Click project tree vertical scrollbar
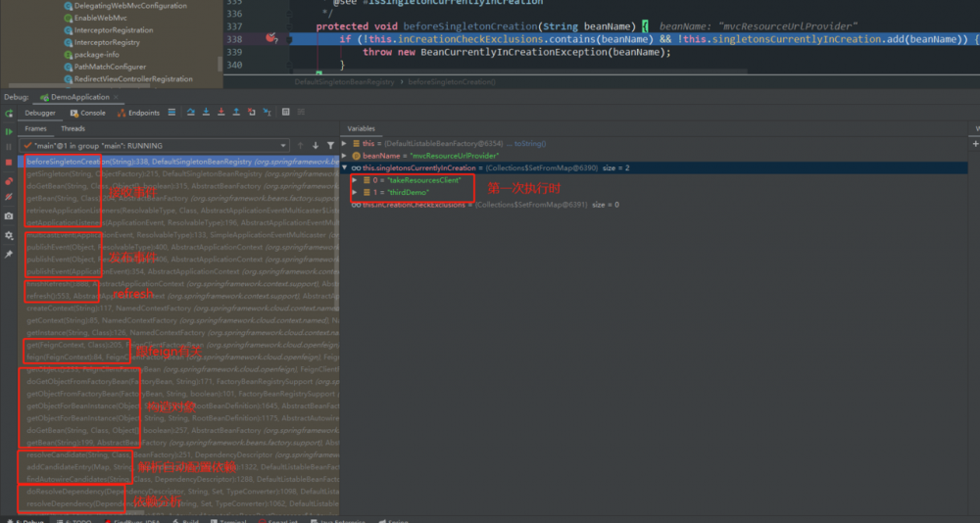The image size is (980, 523). pos(220,63)
